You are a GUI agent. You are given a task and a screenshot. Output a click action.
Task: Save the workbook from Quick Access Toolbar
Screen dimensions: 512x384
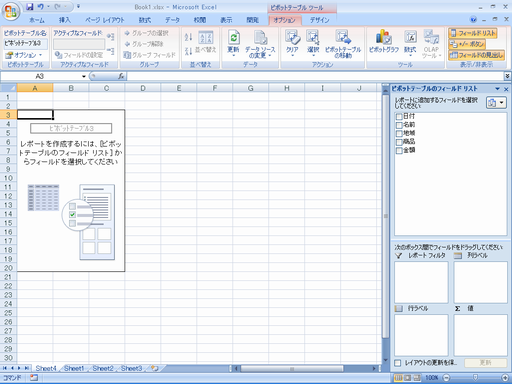point(30,6)
